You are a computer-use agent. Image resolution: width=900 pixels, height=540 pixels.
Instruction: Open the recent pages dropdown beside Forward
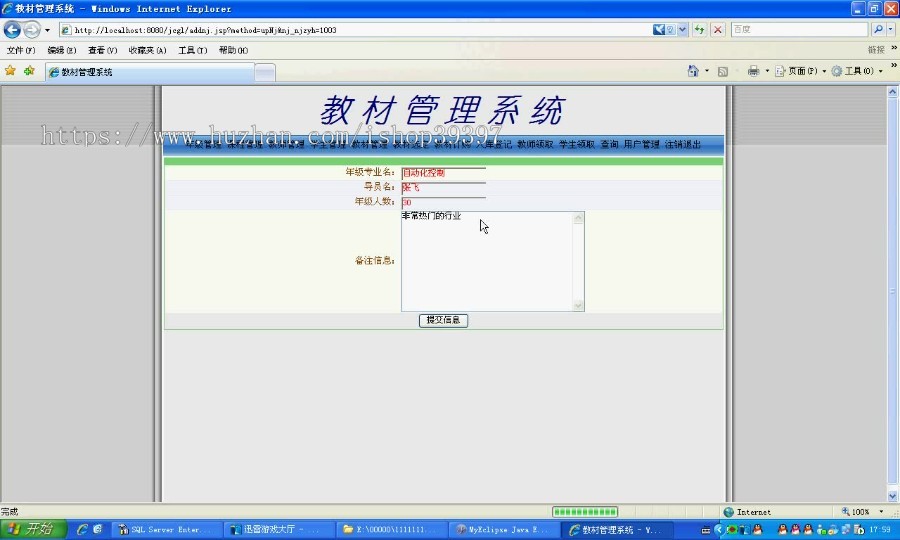pos(48,30)
